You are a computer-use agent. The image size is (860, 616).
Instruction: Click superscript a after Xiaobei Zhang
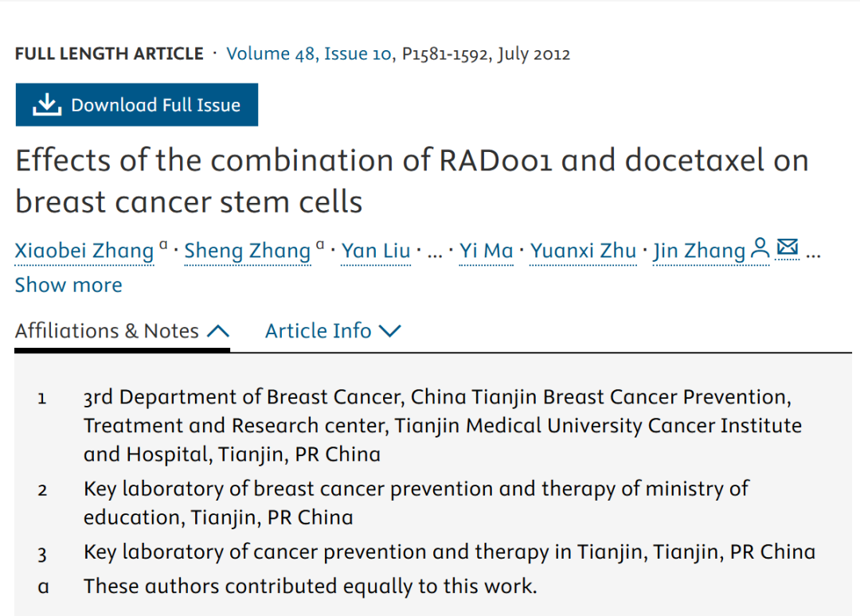tap(163, 244)
